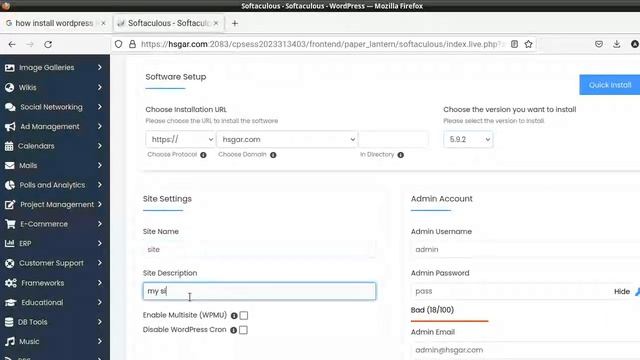640x360 pixels.
Task: Click Hide next to Admin Password
Action: [622, 291]
